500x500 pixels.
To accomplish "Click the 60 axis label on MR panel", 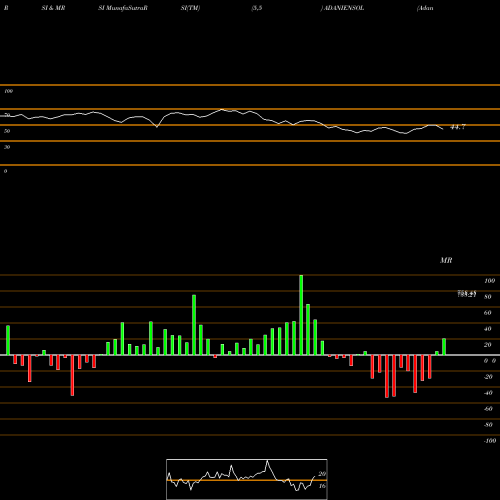I will click(x=488, y=313).
